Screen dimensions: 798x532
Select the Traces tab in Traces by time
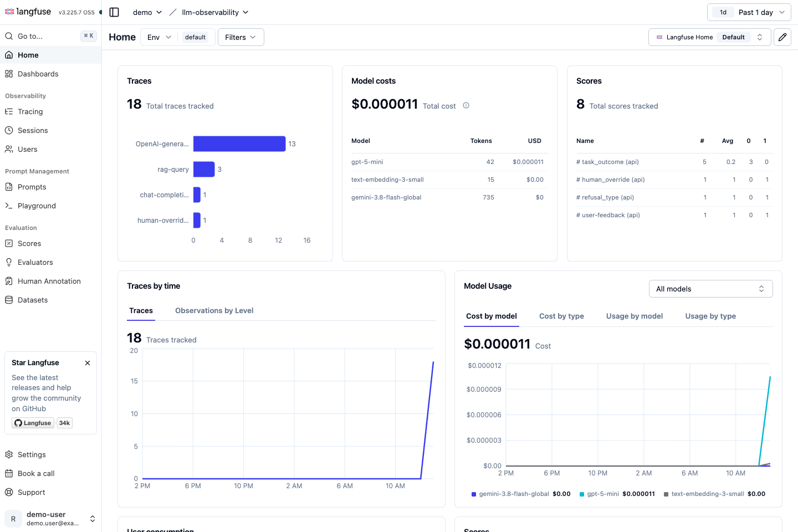(141, 311)
